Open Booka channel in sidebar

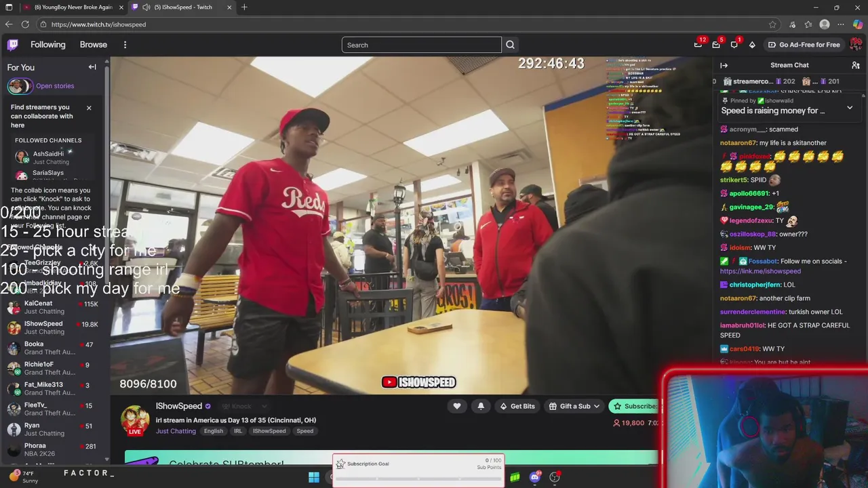(53, 348)
